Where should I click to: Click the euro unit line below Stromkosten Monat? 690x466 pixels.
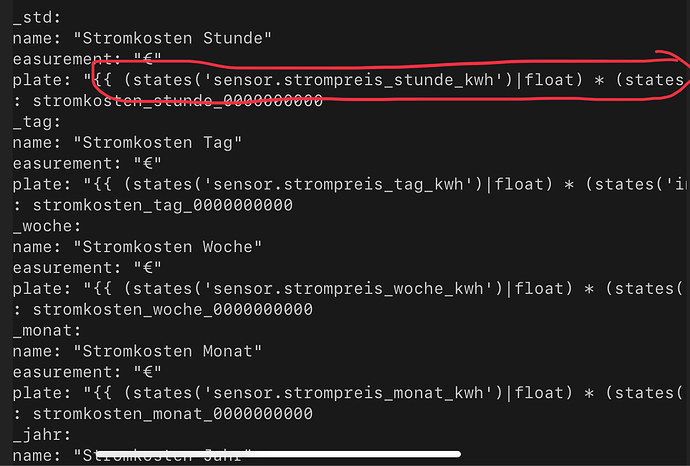pyautogui.click(x=87, y=372)
